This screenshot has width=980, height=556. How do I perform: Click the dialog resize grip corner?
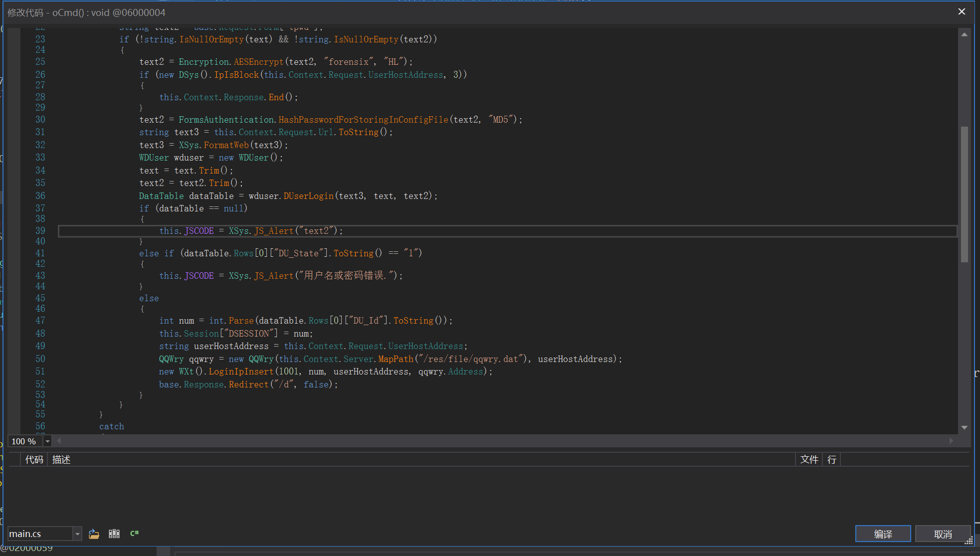pos(969,541)
